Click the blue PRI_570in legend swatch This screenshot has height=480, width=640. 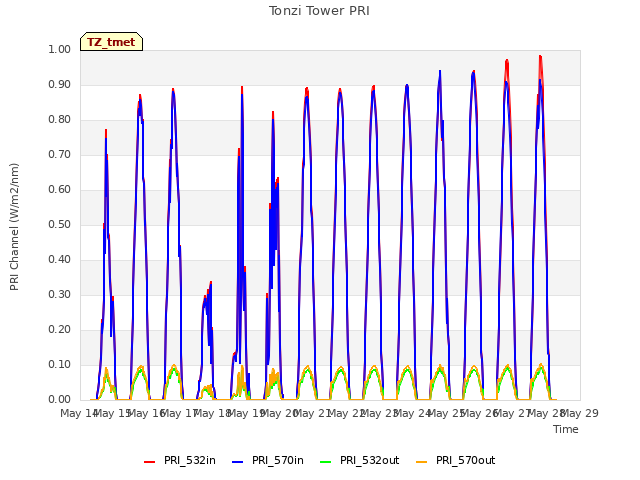pos(238,461)
